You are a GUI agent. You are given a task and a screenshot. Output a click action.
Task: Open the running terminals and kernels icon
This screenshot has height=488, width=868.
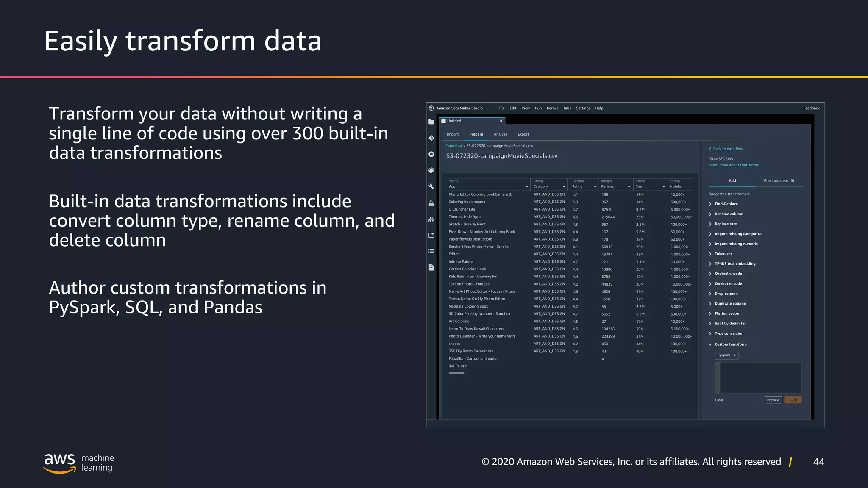(431, 154)
